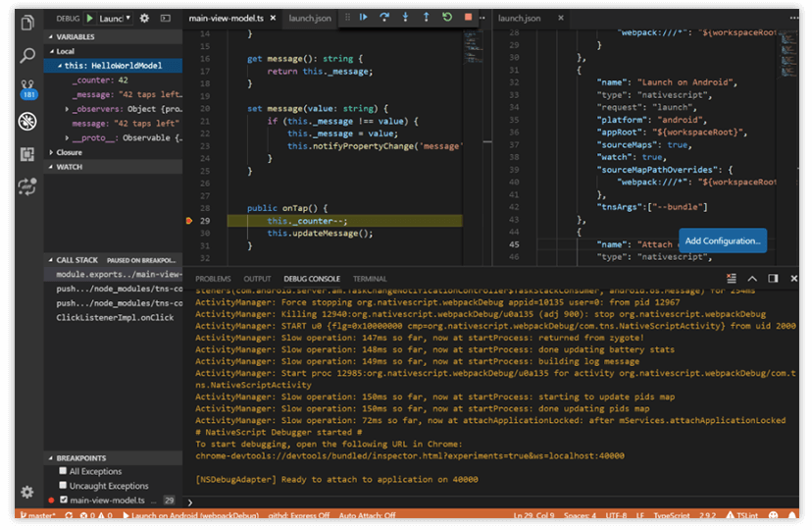This screenshot has width=812, height=530.
Task: Open the Manage gear in the activity bar
Action: [x=27, y=492]
